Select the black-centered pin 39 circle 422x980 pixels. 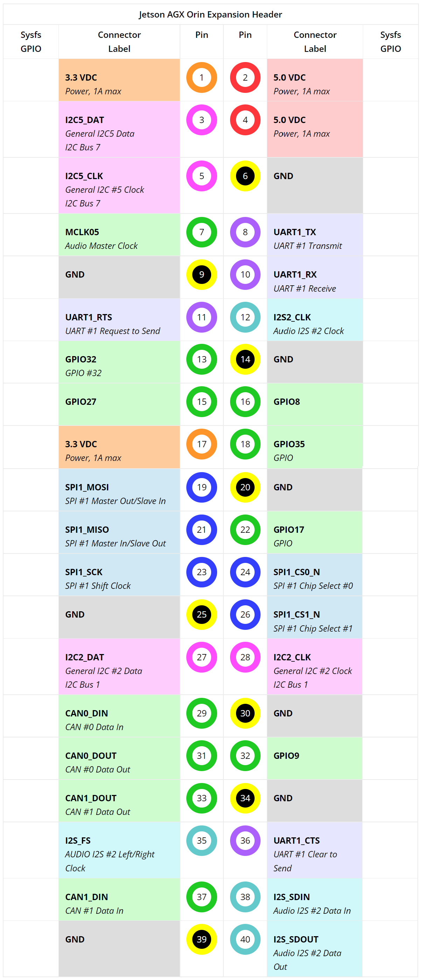[x=201, y=939]
